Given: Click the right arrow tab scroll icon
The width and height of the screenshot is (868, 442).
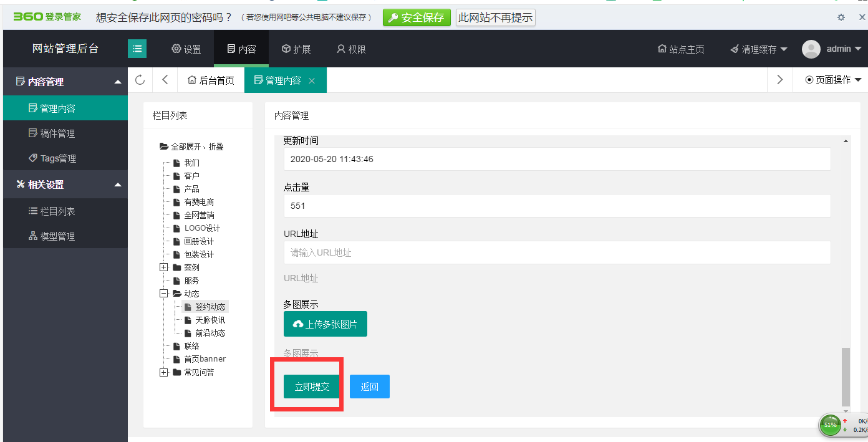Looking at the screenshot, I should pyautogui.click(x=779, y=80).
